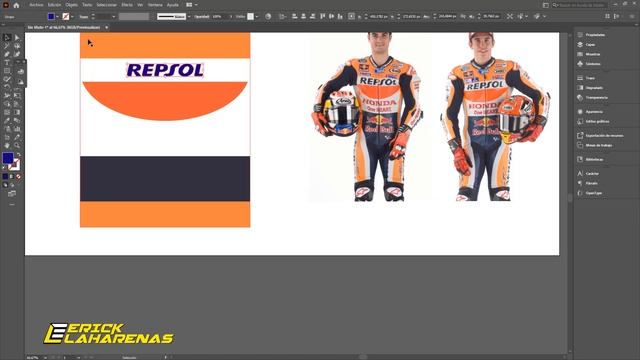The height and width of the screenshot is (360, 640).
Task: Select the Artboard tool
Action: click(x=7, y=137)
